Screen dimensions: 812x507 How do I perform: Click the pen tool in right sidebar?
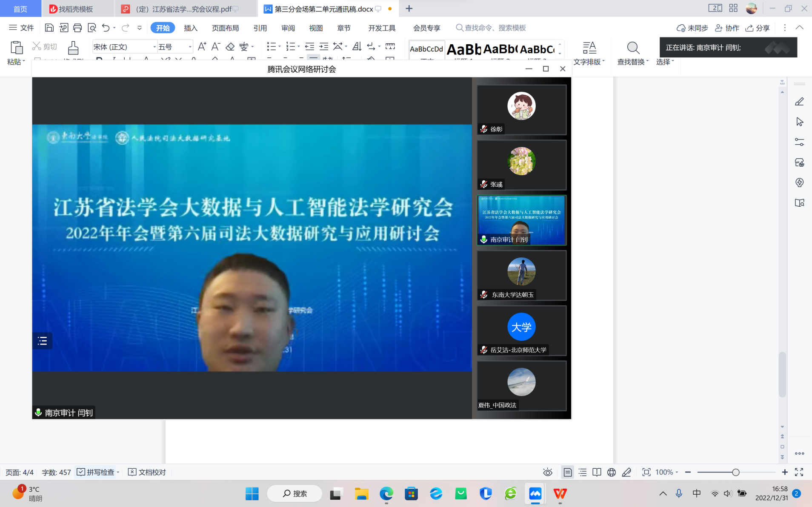[799, 102]
